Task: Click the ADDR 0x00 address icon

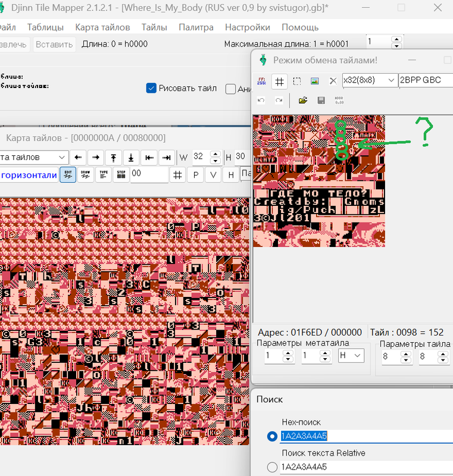Action: coord(339,100)
